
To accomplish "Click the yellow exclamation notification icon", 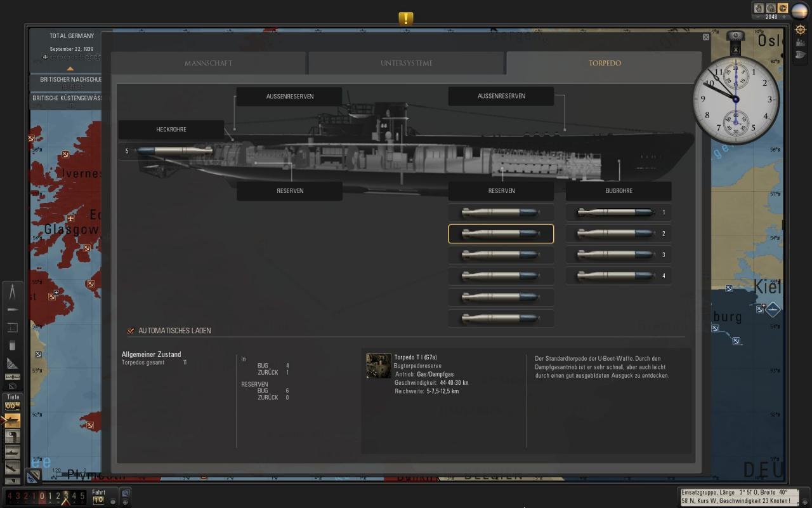I will pos(406,19).
